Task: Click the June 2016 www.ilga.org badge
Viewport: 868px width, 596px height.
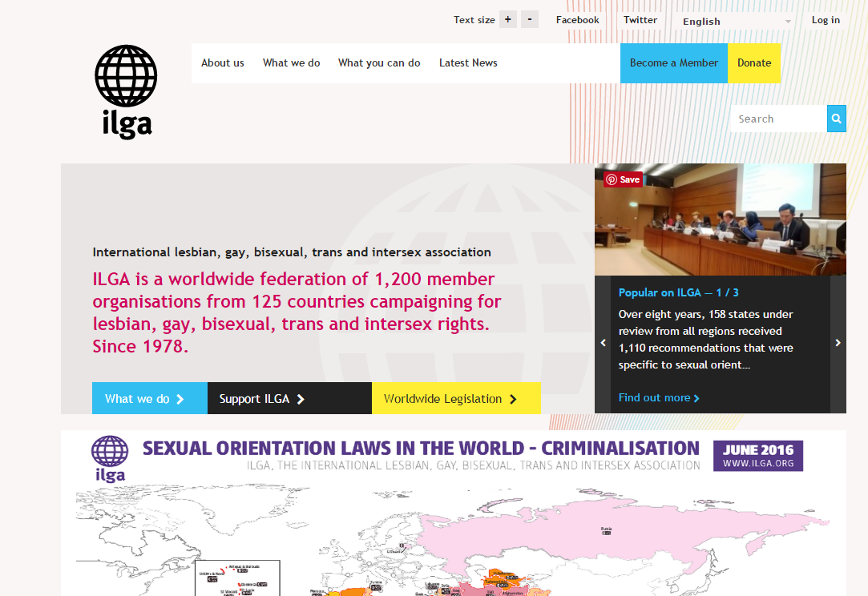Action: 758,456
